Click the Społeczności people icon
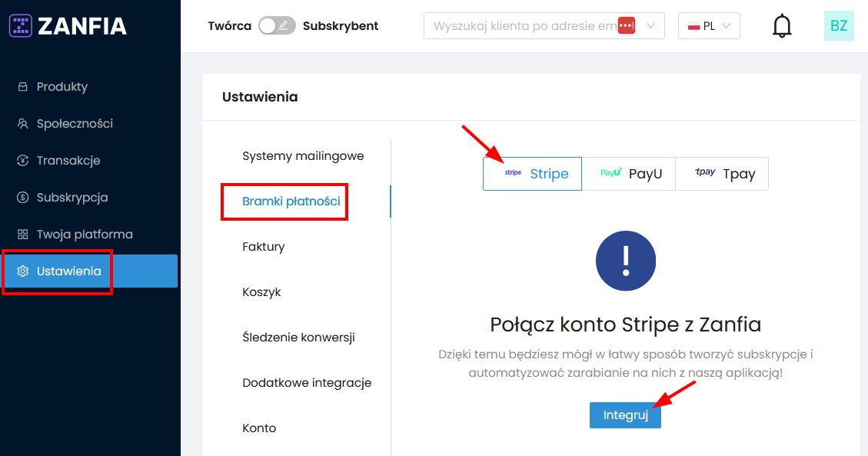This screenshot has height=456, width=868. coord(23,124)
